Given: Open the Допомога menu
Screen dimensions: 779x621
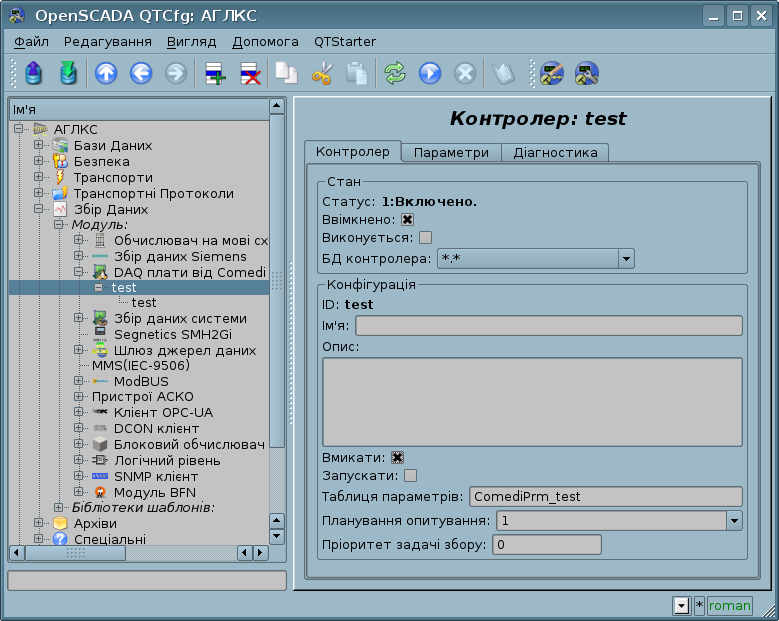Looking at the screenshot, I should click(x=265, y=42).
